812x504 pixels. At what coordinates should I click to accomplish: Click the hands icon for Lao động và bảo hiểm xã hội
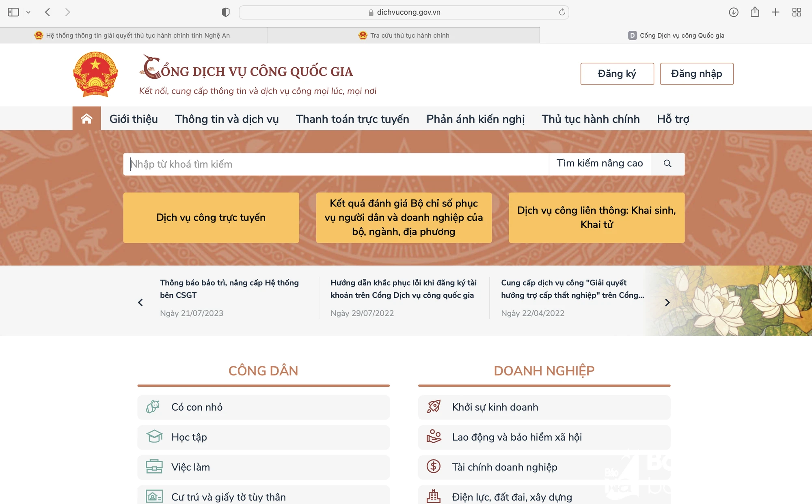(x=434, y=437)
